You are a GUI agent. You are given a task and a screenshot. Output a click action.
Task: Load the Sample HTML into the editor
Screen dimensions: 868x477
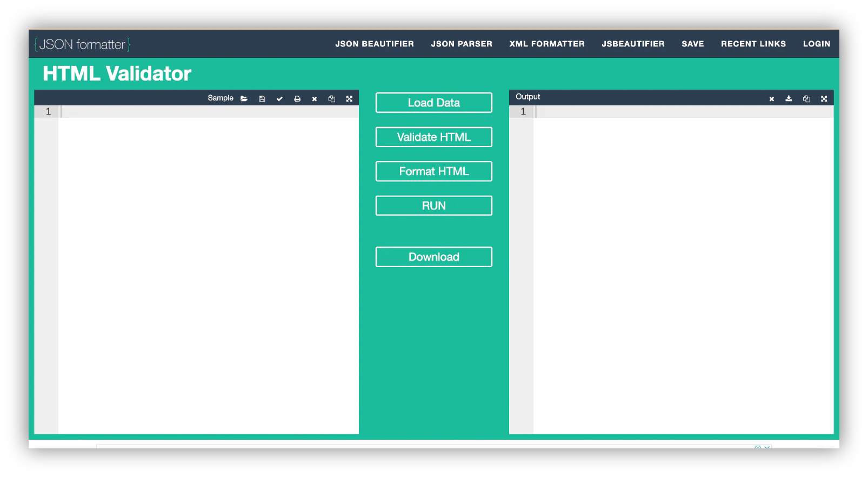pos(221,98)
